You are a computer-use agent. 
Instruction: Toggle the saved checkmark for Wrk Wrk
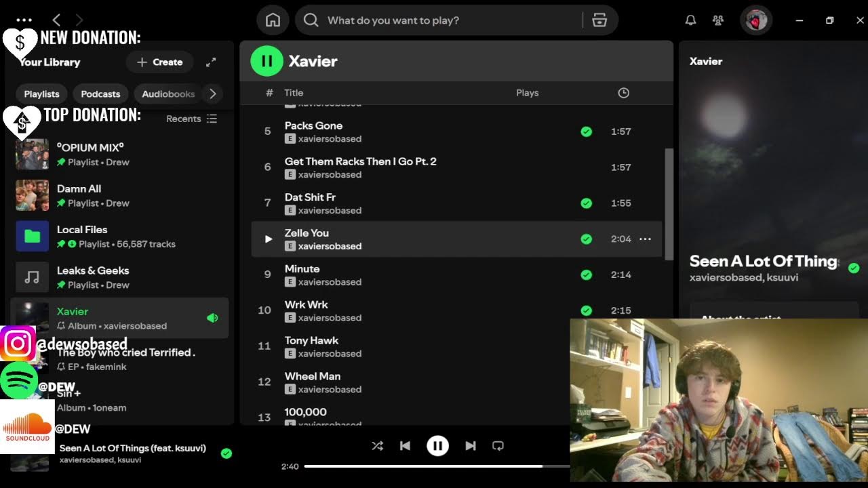point(586,310)
